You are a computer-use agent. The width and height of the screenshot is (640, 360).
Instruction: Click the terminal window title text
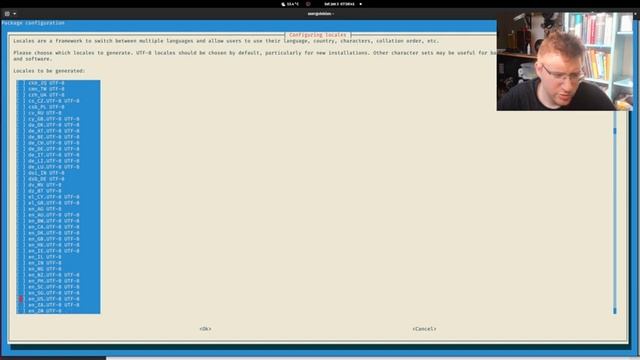click(x=320, y=13)
